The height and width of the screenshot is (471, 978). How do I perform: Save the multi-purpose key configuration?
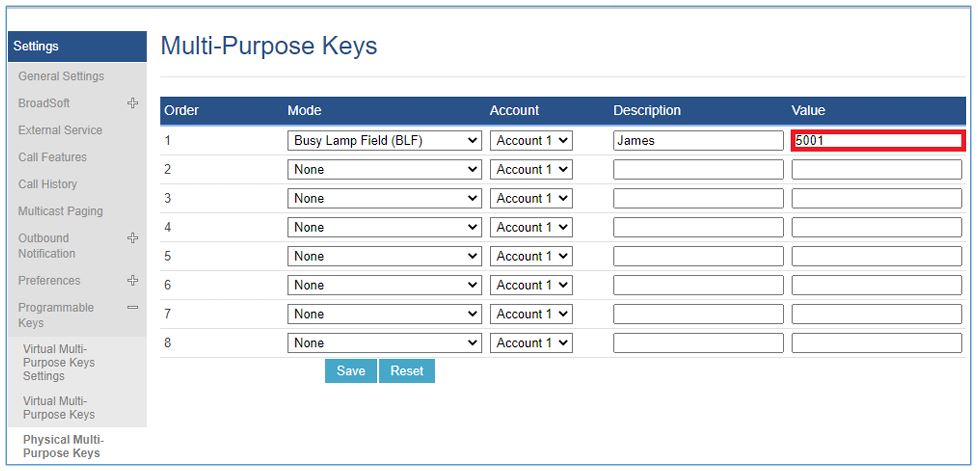coord(350,371)
